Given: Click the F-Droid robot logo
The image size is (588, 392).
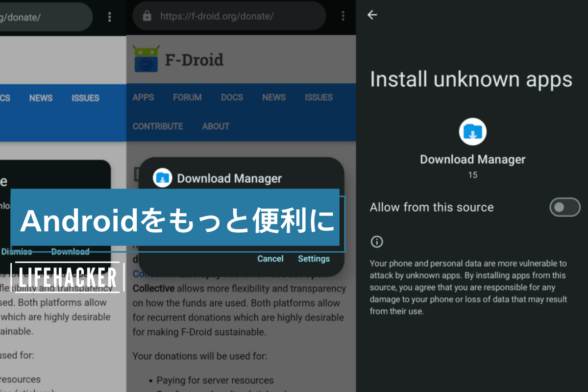Looking at the screenshot, I should [x=146, y=59].
